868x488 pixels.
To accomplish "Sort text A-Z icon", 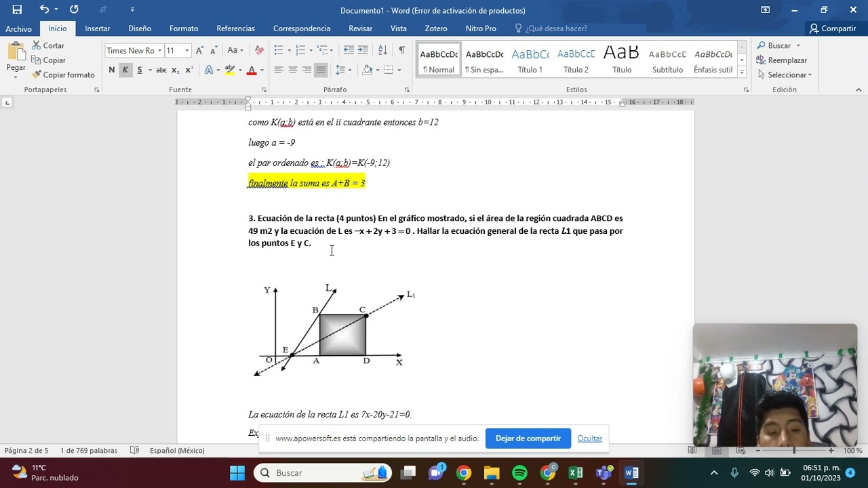I will point(382,50).
